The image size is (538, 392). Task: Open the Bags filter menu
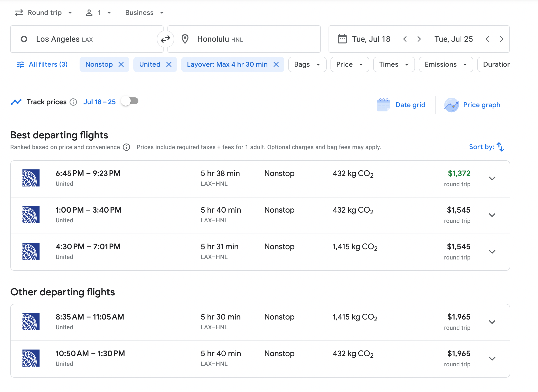tap(307, 64)
